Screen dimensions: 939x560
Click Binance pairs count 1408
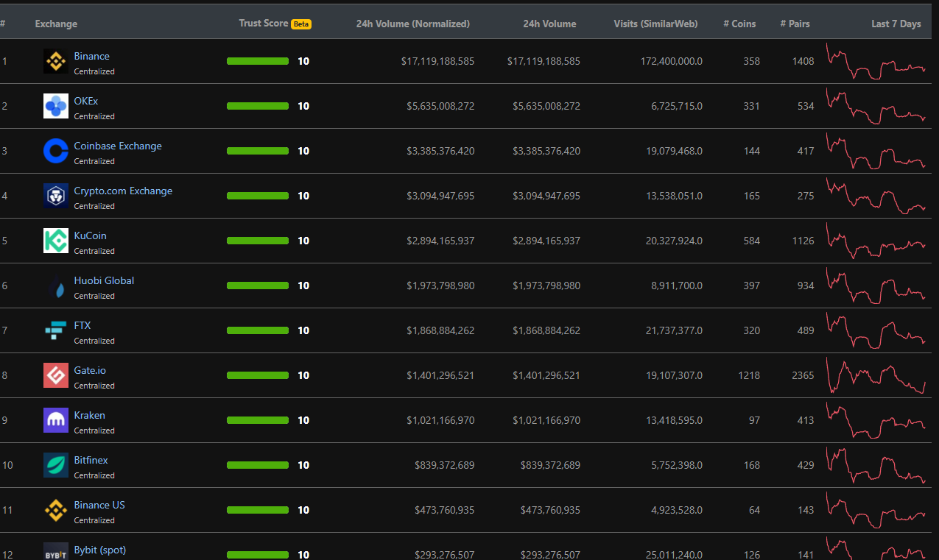[803, 61]
